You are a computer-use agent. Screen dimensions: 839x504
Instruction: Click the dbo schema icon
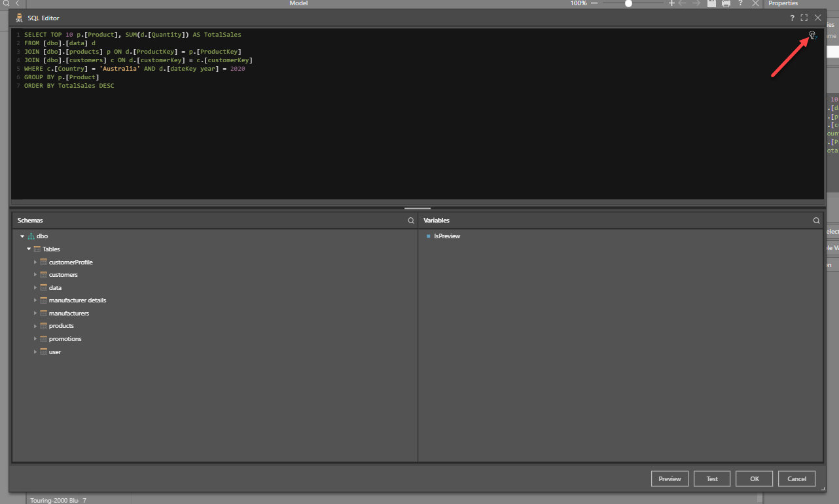click(31, 236)
